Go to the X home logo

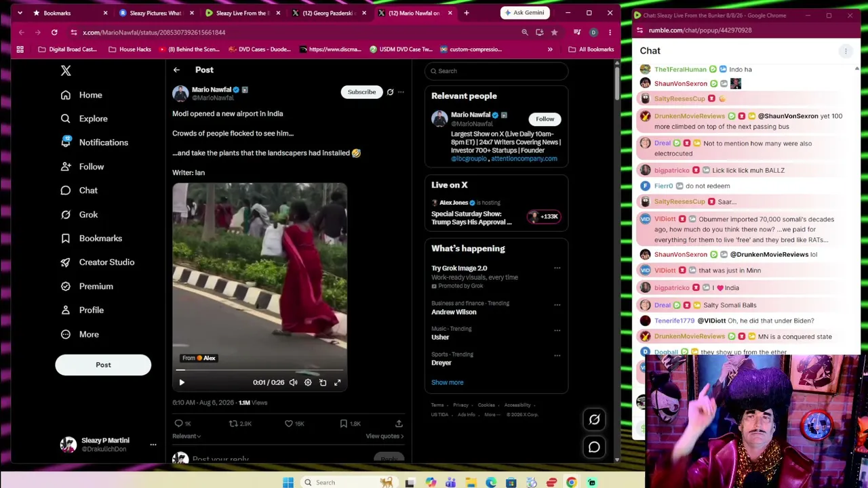tap(66, 70)
